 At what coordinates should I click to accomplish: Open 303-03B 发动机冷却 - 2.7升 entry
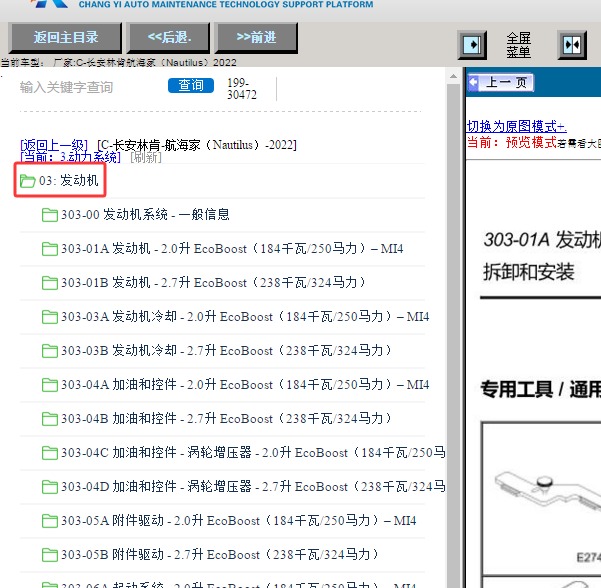click(226, 350)
